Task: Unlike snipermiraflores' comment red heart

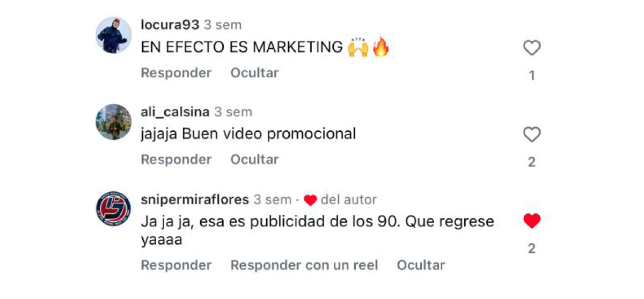Action: pos(531,221)
